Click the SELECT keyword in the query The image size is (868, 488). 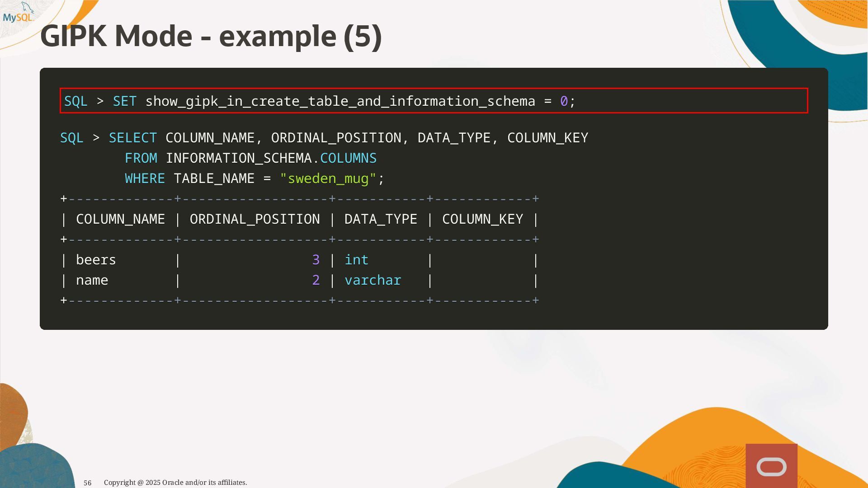[132, 138]
